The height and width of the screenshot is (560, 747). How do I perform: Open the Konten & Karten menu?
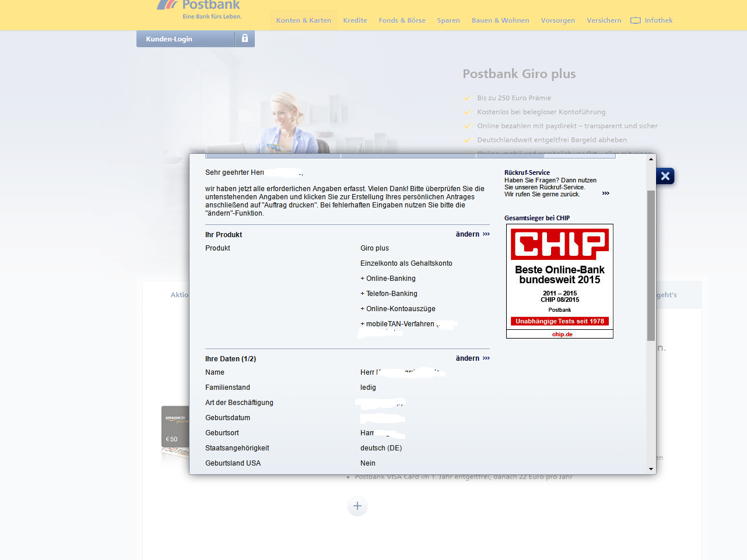pyautogui.click(x=304, y=20)
